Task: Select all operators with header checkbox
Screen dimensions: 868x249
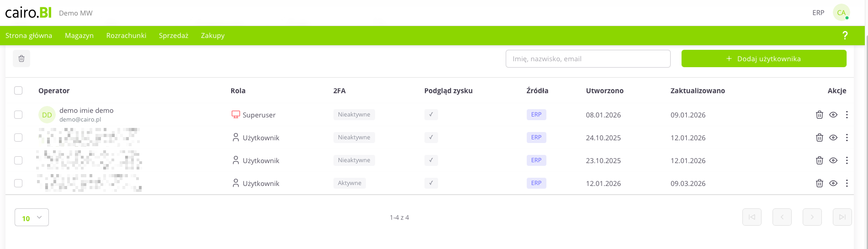Action: (x=18, y=90)
